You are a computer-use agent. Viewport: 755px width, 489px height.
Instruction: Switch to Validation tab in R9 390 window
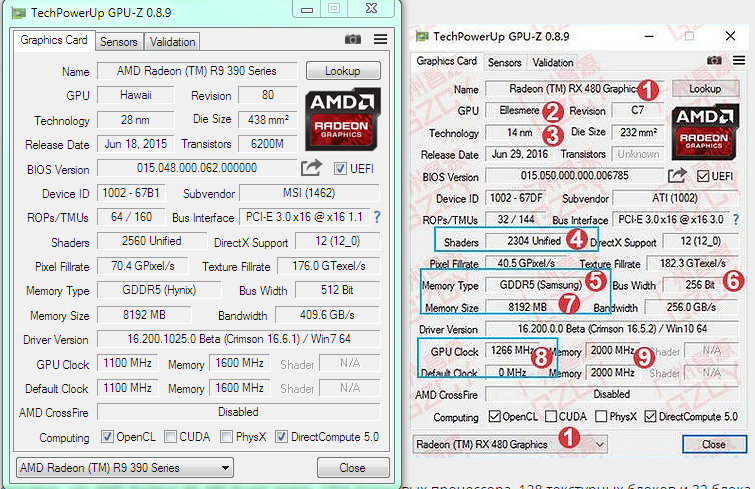172,42
